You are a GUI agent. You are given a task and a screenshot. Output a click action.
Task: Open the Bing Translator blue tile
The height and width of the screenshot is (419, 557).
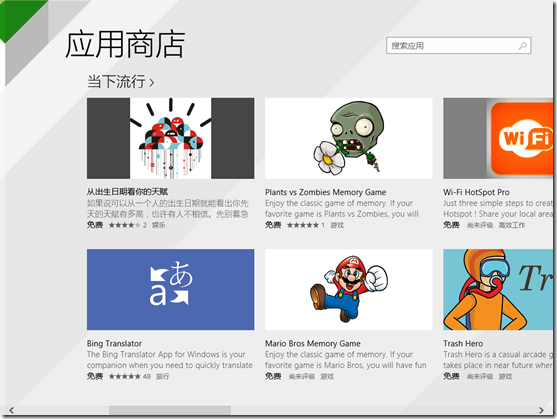tap(171, 289)
